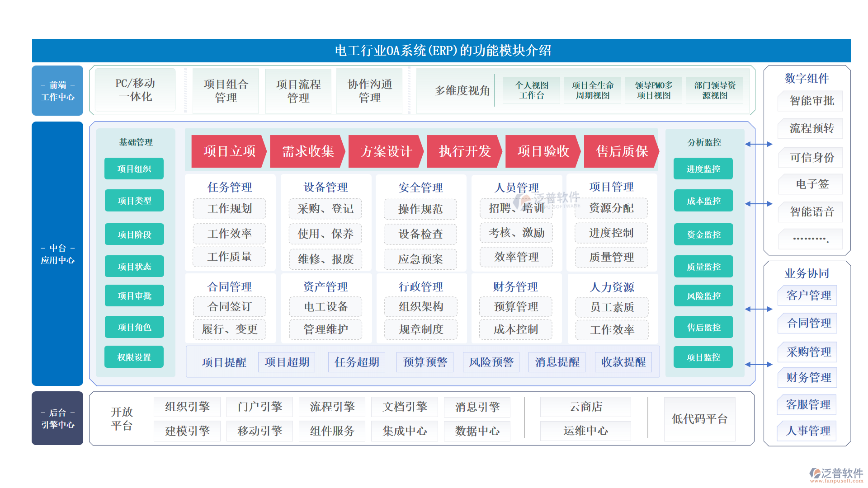Open 客户管理 under 业务协同
The height and width of the screenshot is (488, 868).
coord(807,296)
